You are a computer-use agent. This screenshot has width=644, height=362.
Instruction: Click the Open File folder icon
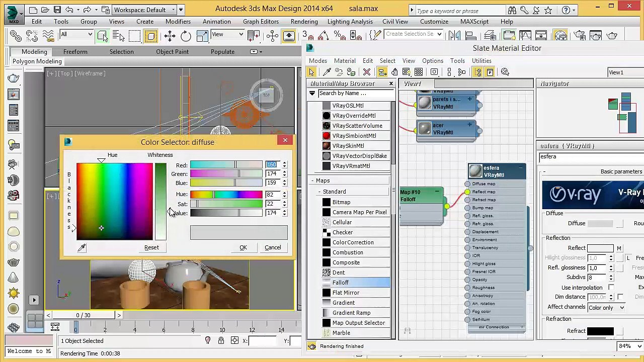[x=45, y=10]
